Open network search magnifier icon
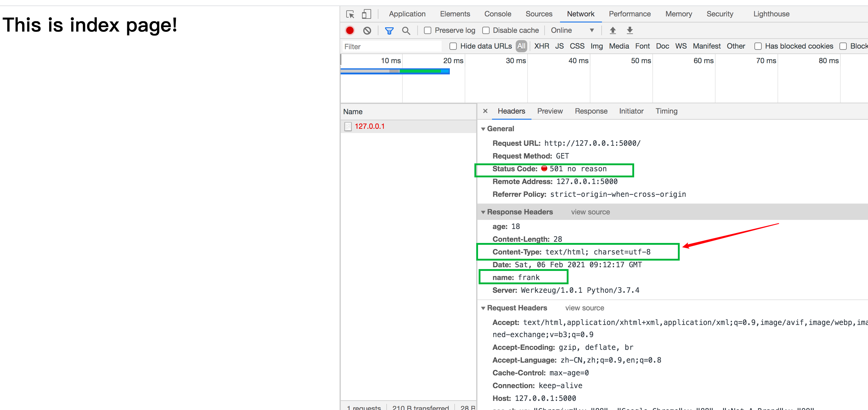Viewport: 868px width, 410px height. point(406,31)
